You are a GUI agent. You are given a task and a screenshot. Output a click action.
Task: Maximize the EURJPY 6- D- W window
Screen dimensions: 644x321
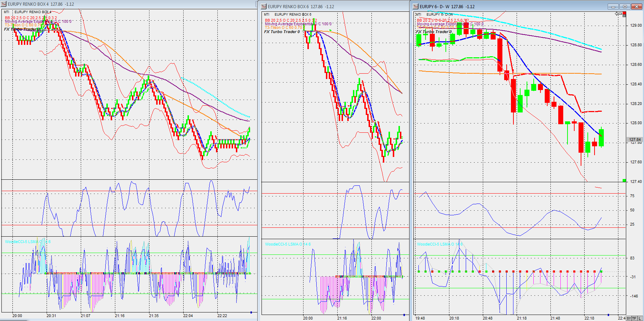(625, 6)
